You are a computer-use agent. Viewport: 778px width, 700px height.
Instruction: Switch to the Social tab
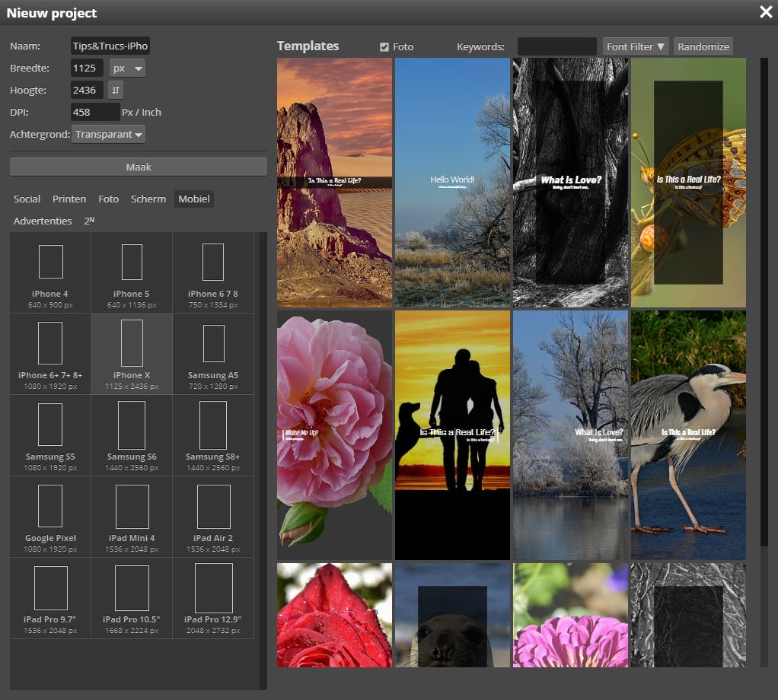27,199
